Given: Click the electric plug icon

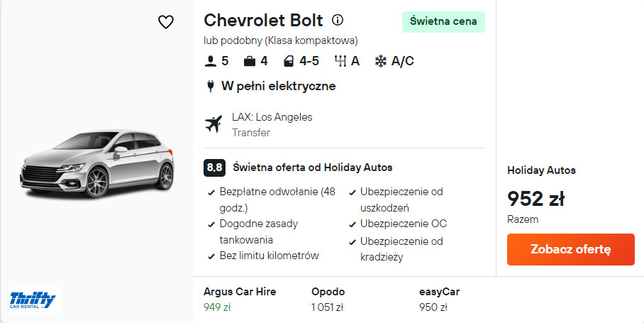Looking at the screenshot, I should pos(211,86).
